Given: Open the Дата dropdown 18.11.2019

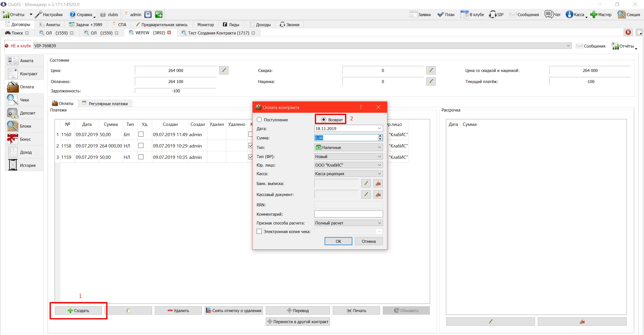Looking at the screenshot, I should (x=380, y=128).
